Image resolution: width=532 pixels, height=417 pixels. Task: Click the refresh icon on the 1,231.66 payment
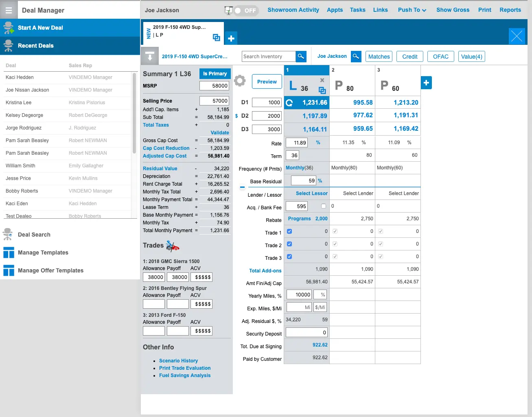(x=290, y=103)
